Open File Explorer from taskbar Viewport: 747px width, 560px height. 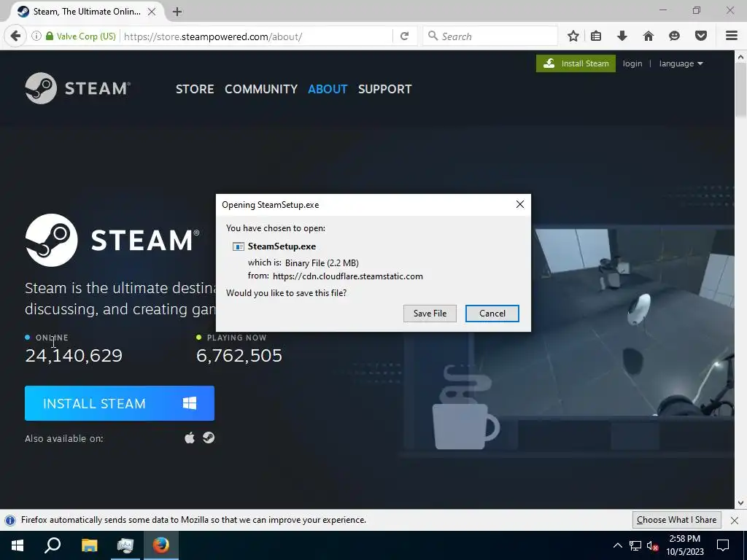click(x=89, y=545)
